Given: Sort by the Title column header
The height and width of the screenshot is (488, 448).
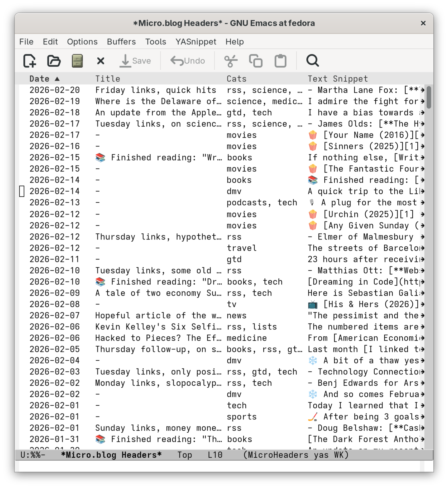Looking at the screenshot, I should click(108, 79).
